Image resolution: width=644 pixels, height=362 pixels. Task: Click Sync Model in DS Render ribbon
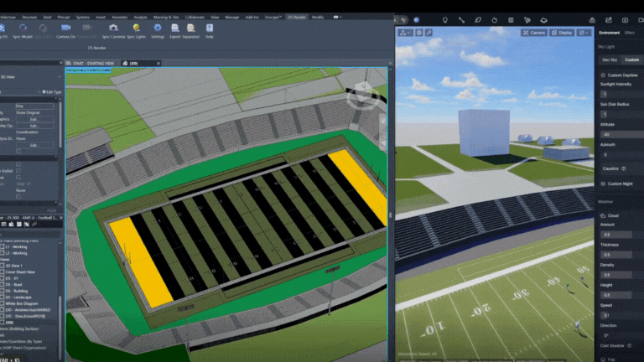tap(23, 31)
